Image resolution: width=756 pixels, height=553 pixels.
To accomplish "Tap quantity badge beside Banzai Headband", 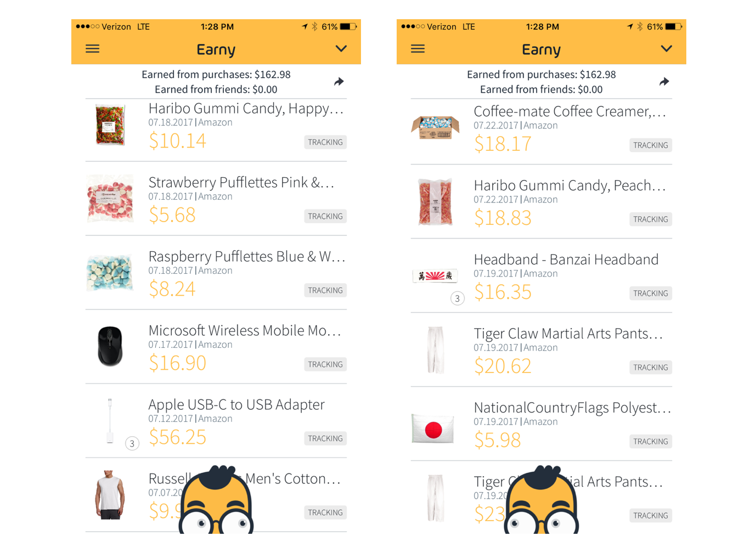I will [458, 298].
